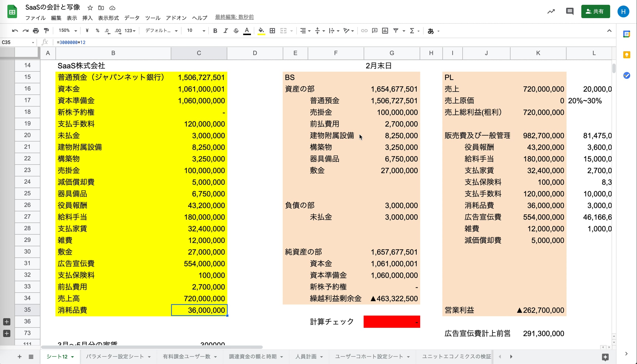Click the 共有 share button
Viewport: 637px width, 364px height.
click(x=596, y=11)
